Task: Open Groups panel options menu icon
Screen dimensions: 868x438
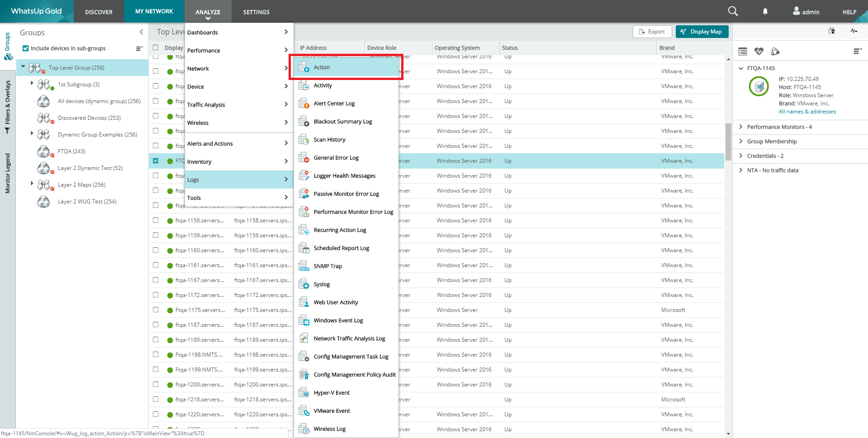Action: pos(139,48)
